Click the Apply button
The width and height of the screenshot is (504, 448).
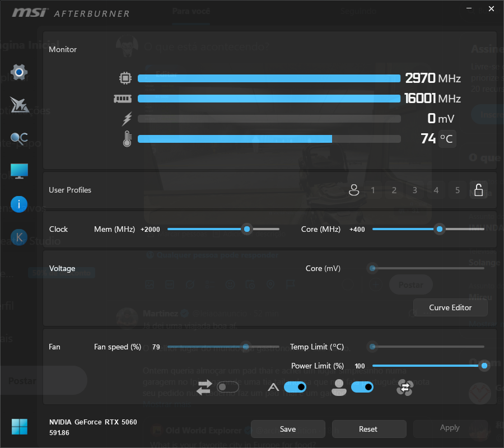click(450, 428)
